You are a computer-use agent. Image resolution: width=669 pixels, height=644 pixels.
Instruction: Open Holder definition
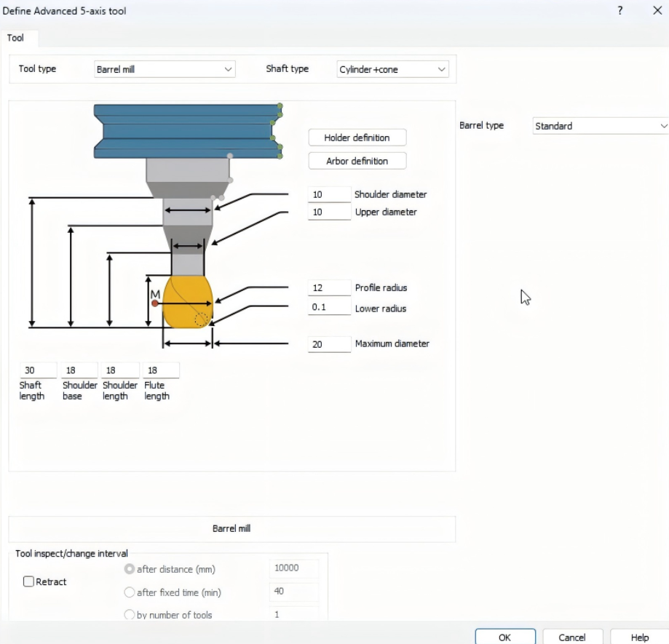[x=357, y=138]
